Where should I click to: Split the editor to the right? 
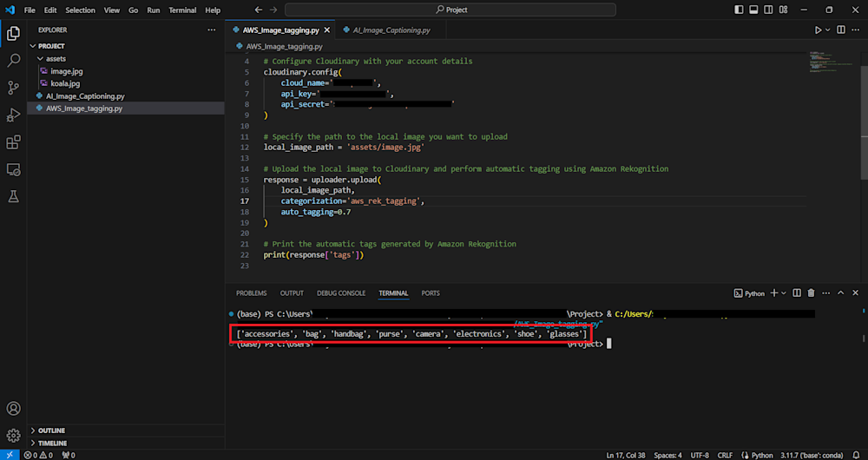841,30
